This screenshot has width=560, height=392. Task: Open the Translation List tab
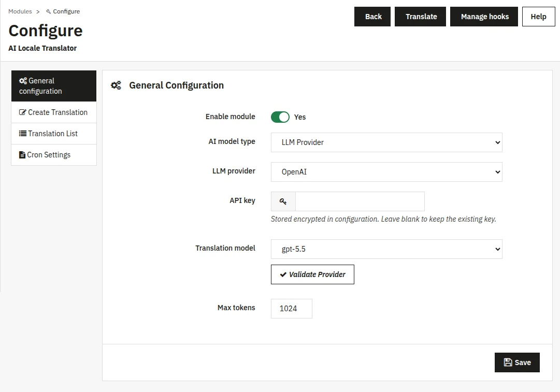[54, 134]
